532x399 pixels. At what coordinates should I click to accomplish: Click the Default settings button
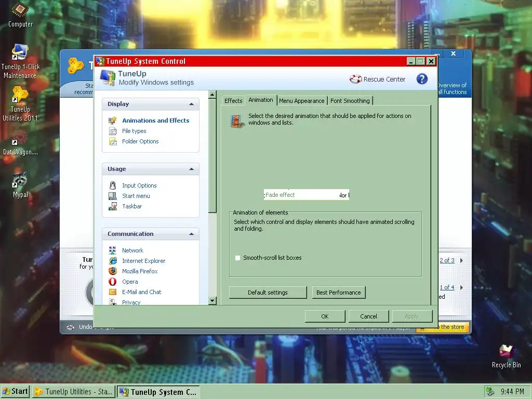pos(268,292)
